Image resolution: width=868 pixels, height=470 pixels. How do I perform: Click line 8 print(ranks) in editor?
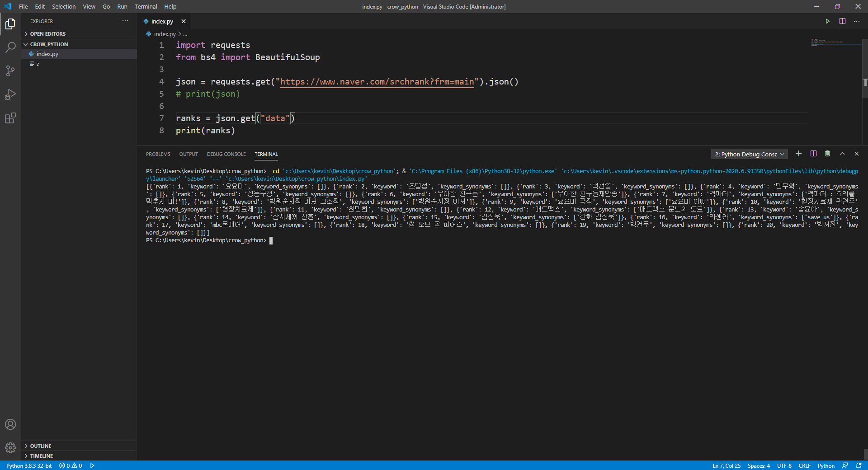click(206, 131)
